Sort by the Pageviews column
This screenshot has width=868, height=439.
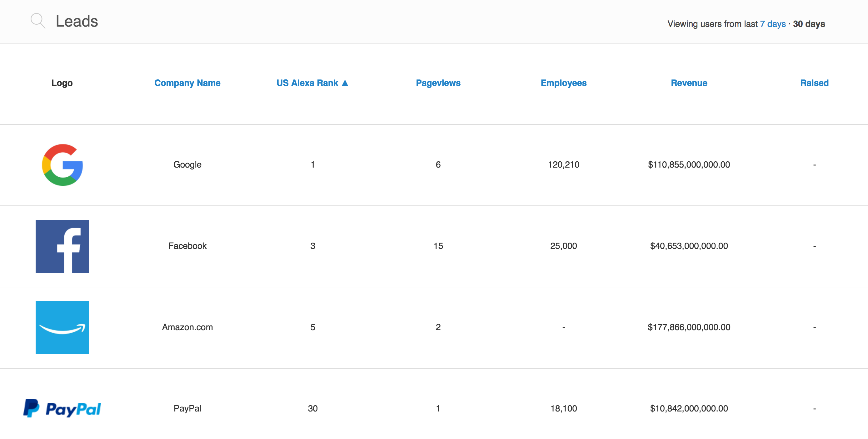[x=438, y=83]
